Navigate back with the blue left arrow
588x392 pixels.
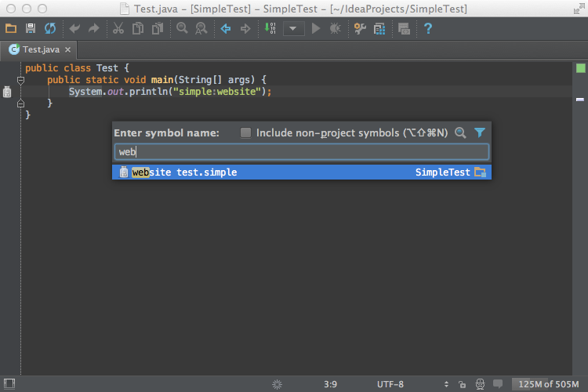[x=226, y=29]
